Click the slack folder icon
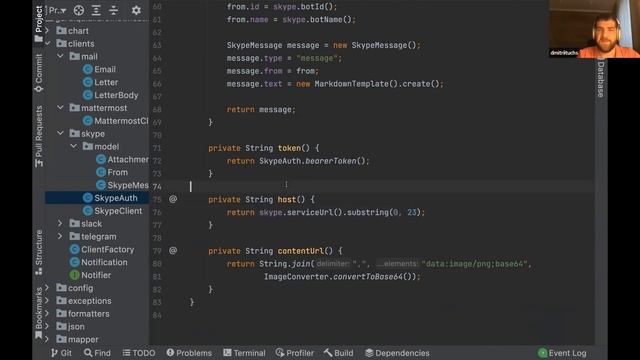The width and height of the screenshot is (640, 360). (75, 224)
